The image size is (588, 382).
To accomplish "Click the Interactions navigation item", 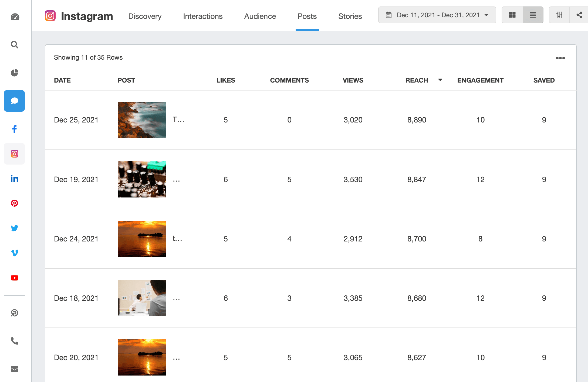I will [x=203, y=16].
